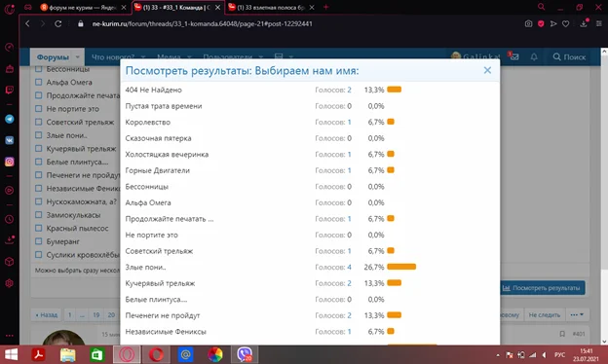Click the address bar URL
This screenshot has width=608, height=364.
(x=202, y=23)
